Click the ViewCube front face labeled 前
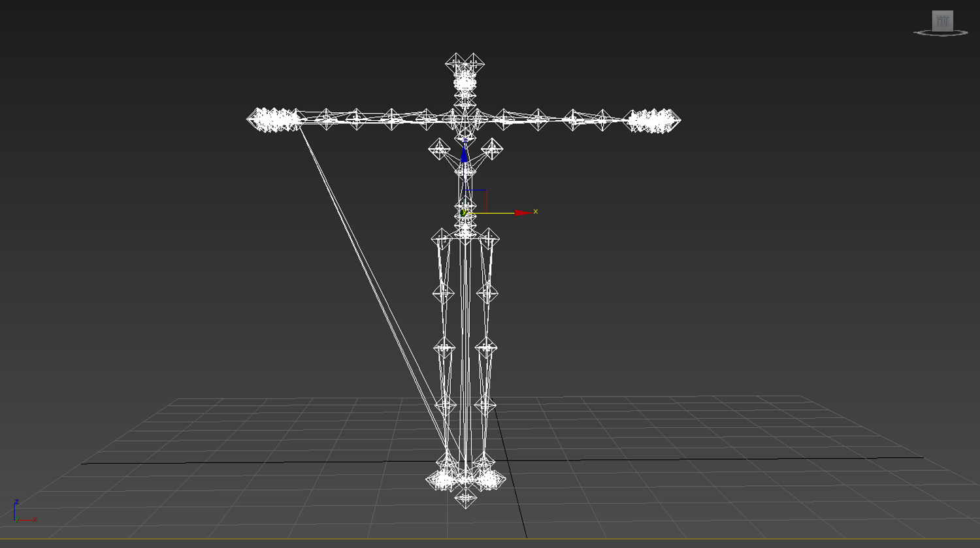The width and height of the screenshot is (980, 548). 942,21
